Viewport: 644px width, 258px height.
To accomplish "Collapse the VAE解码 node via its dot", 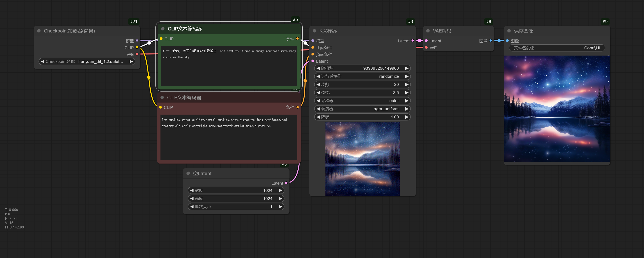I will (x=428, y=31).
